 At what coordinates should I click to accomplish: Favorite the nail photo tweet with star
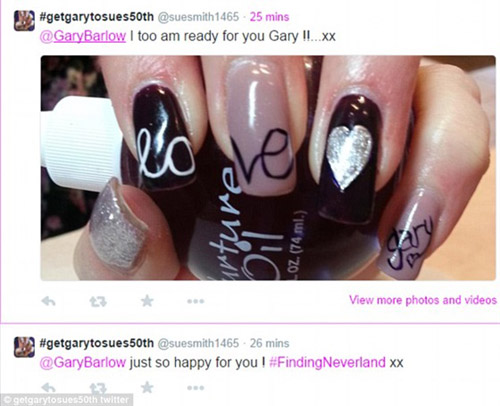147,301
